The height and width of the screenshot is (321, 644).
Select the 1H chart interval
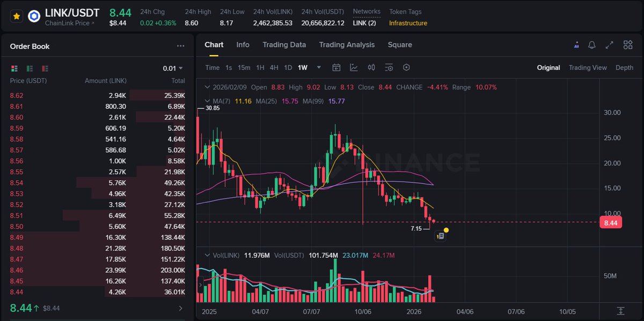tap(260, 68)
